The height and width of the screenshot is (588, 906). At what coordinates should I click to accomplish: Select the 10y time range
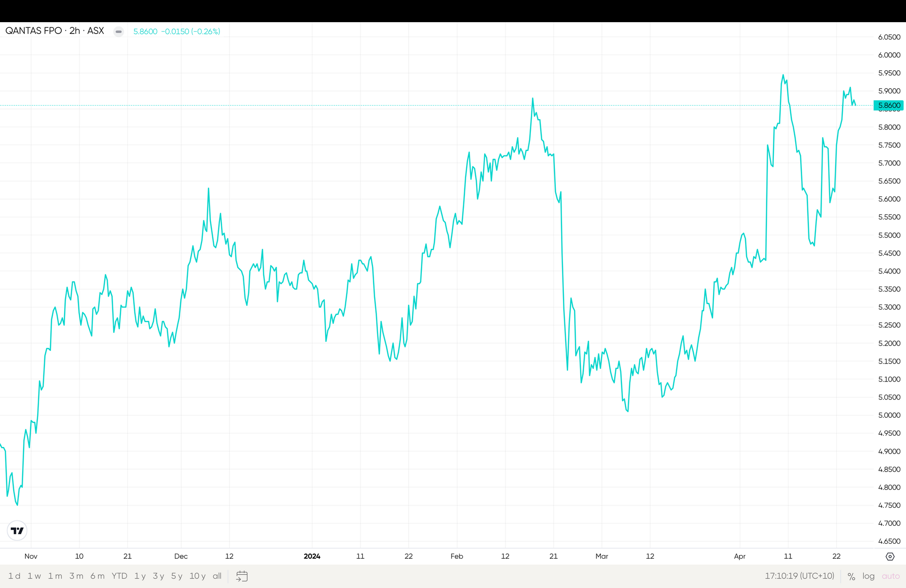(197, 576)
